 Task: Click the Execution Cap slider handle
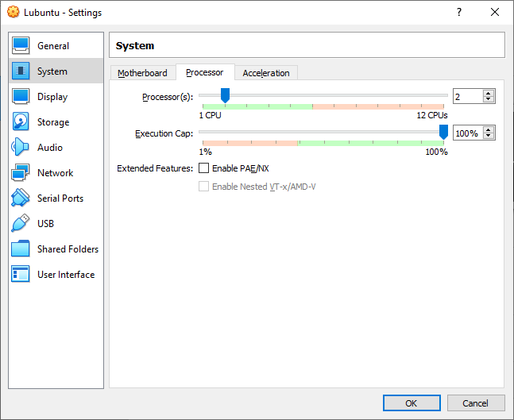pyautogui.click(x=443, y=133)
